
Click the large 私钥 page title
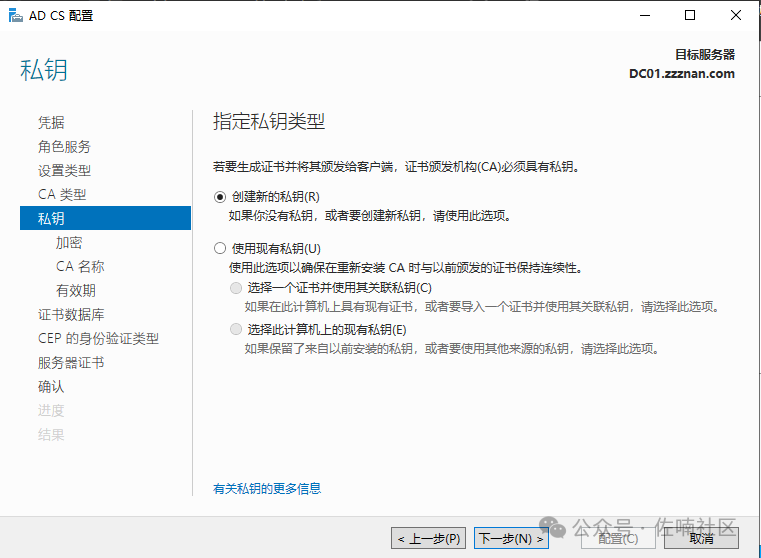tap(44, 70)
